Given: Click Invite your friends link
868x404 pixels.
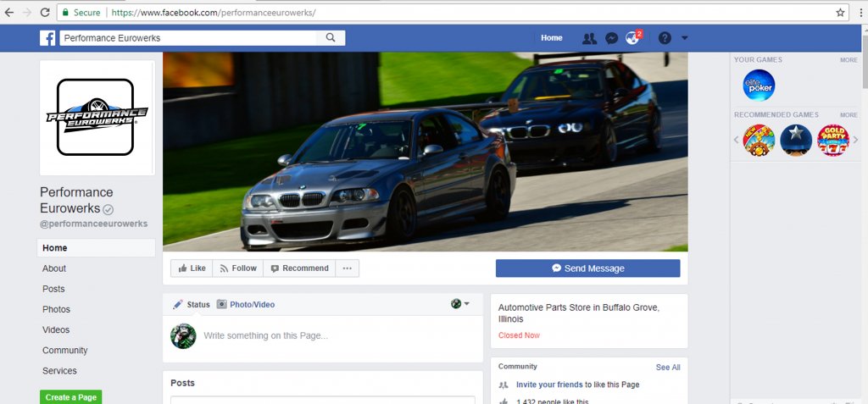Looking at the screenshot, I should [x=549, y=385].
